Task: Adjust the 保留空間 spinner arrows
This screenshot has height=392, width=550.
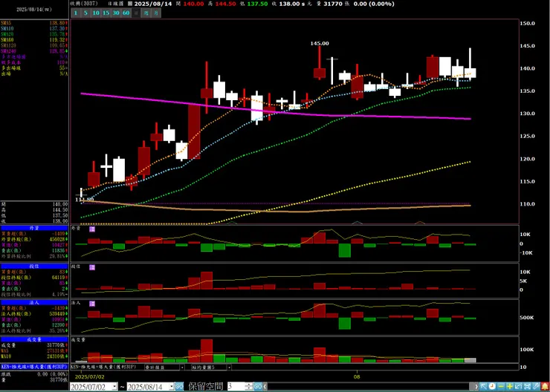Action: tap(249, 386)
